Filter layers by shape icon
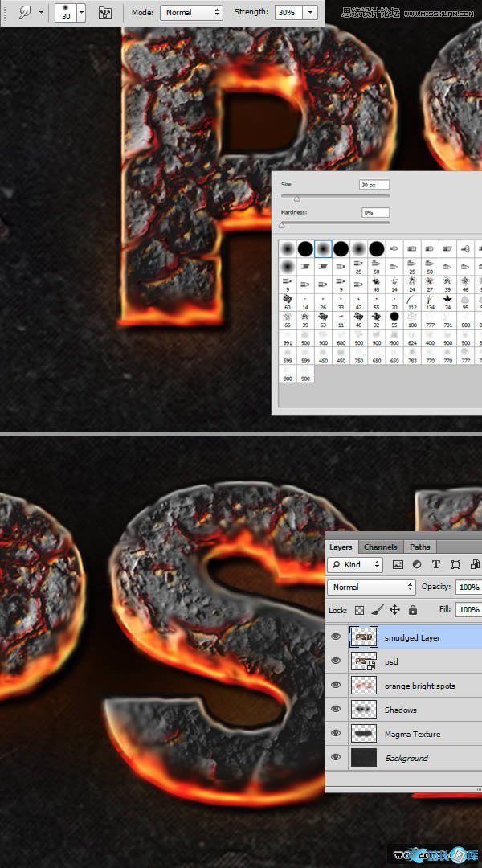This screenshot has width=482, height=868. tap(455, 565)
